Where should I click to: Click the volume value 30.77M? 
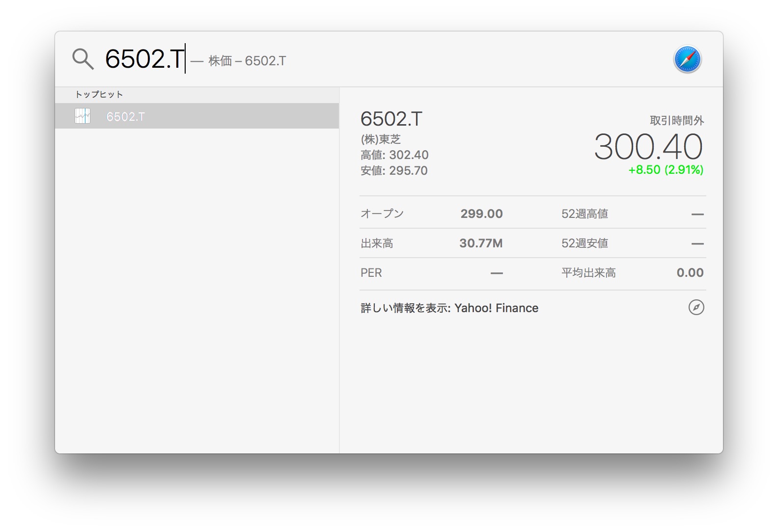point(481,243)
